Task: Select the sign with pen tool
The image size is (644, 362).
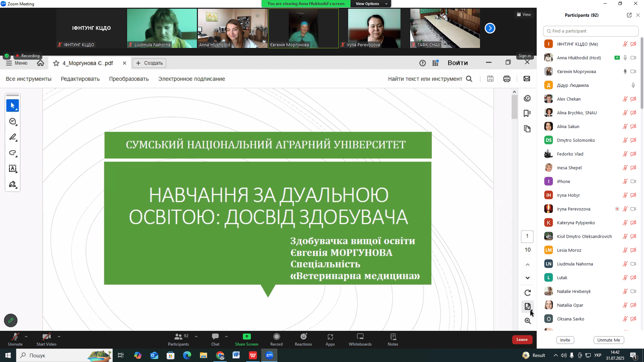Action: click(x=13, y=184)
